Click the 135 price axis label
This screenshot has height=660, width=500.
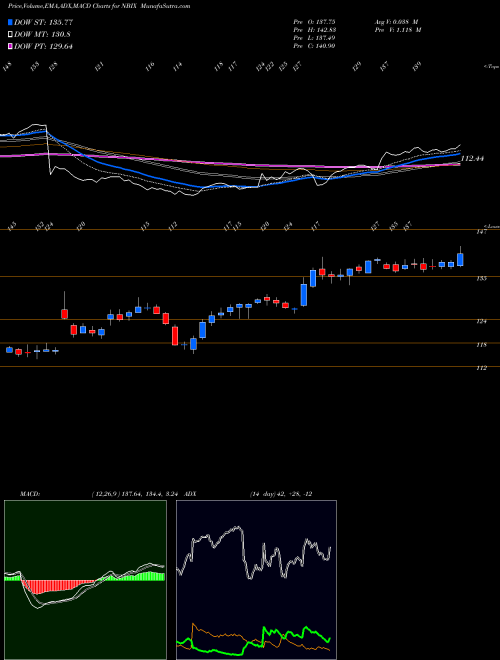(482, 278)
